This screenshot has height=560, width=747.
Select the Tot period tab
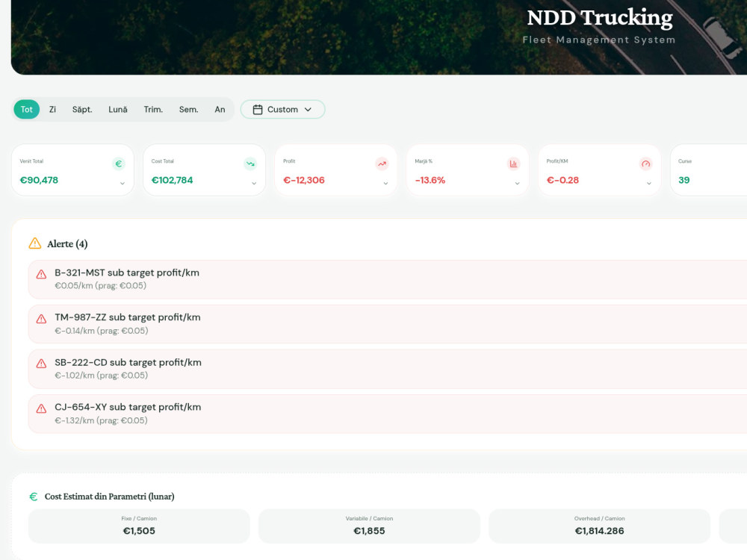(x=27, y=110)
